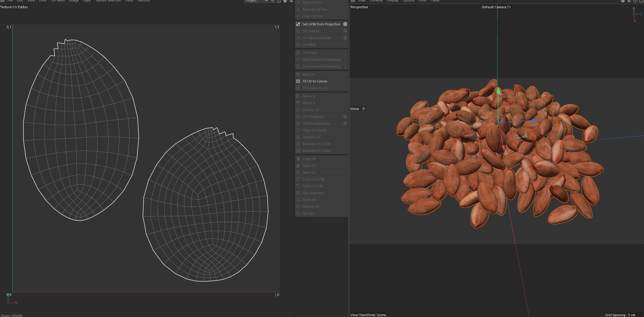Viewport: 644px width, 317px height.
Task: Click the green Y-axis arrow of the gizmo
Action: click(x=498, y=91)
